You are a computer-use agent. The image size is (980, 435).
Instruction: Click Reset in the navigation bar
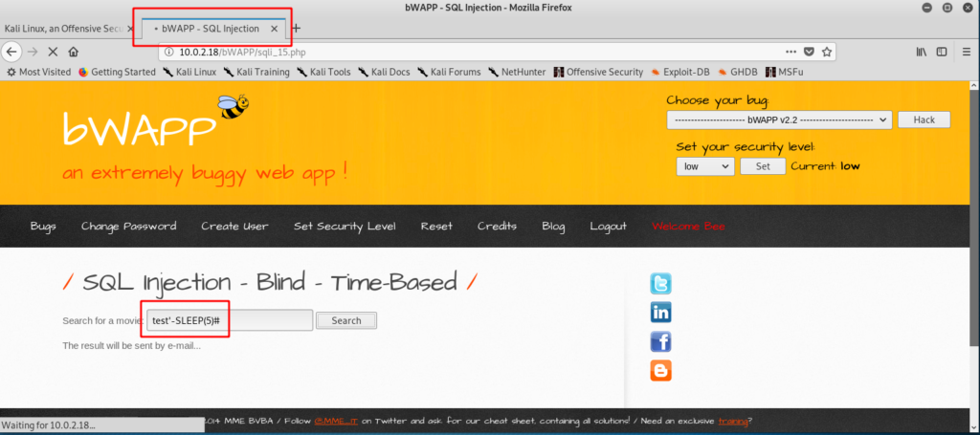click(x=436, y=226)
